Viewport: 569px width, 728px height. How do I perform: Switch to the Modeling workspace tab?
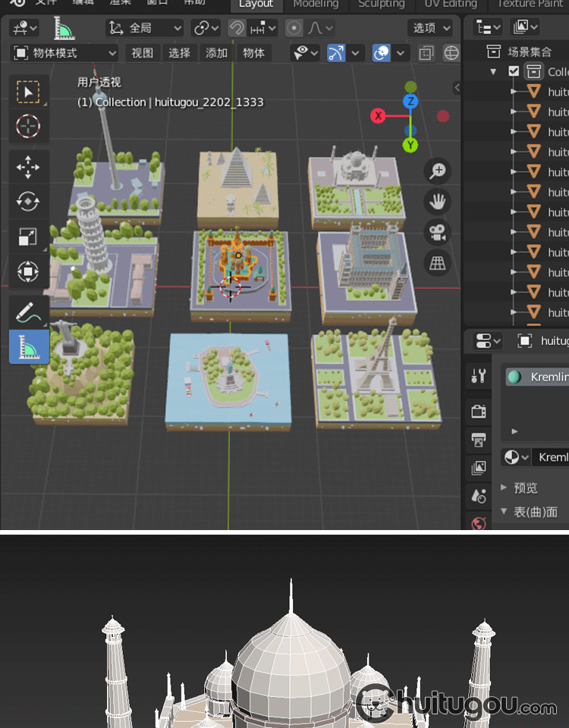[x=316, y=5]
